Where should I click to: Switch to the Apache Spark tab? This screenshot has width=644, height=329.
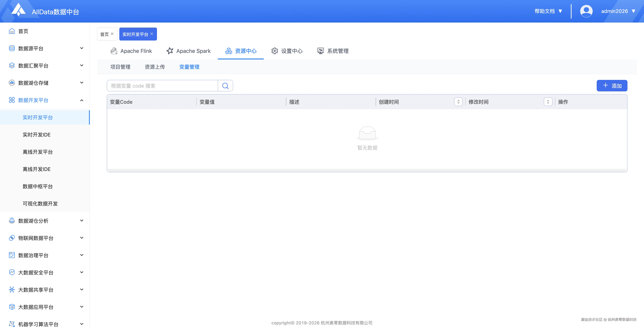coord(188,51)
